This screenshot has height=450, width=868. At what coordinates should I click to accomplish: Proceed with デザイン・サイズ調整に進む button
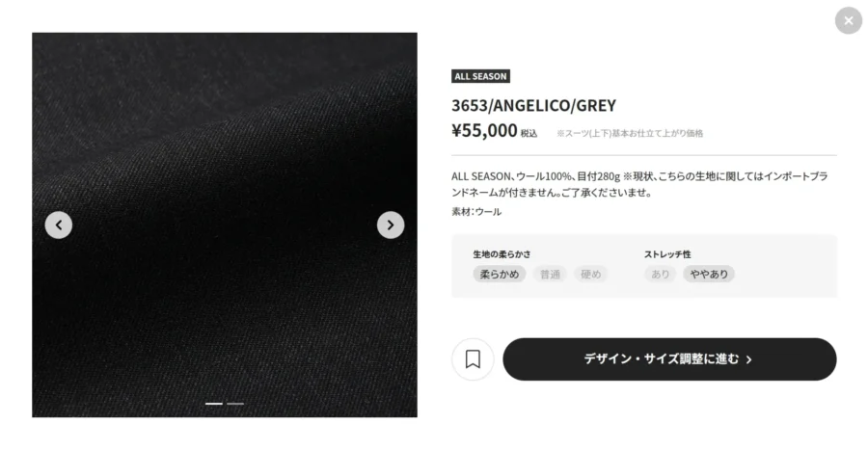point(669,358)
